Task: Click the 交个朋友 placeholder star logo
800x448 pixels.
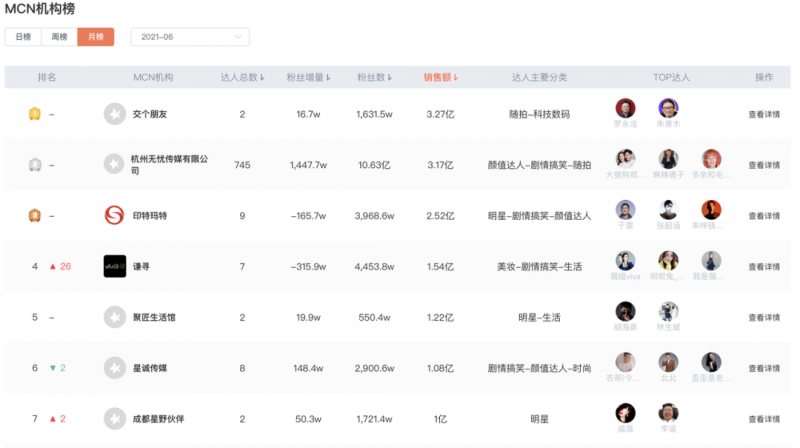Action: point(115,114)
